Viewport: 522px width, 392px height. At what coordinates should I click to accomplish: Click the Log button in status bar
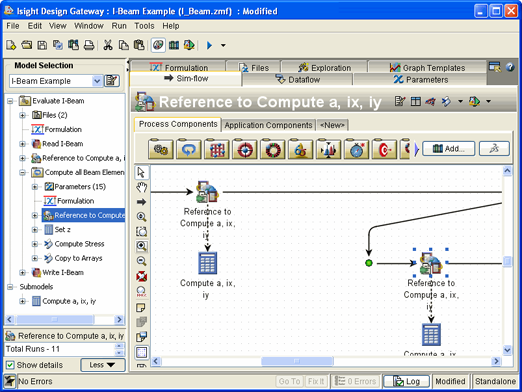coord(406,381)
